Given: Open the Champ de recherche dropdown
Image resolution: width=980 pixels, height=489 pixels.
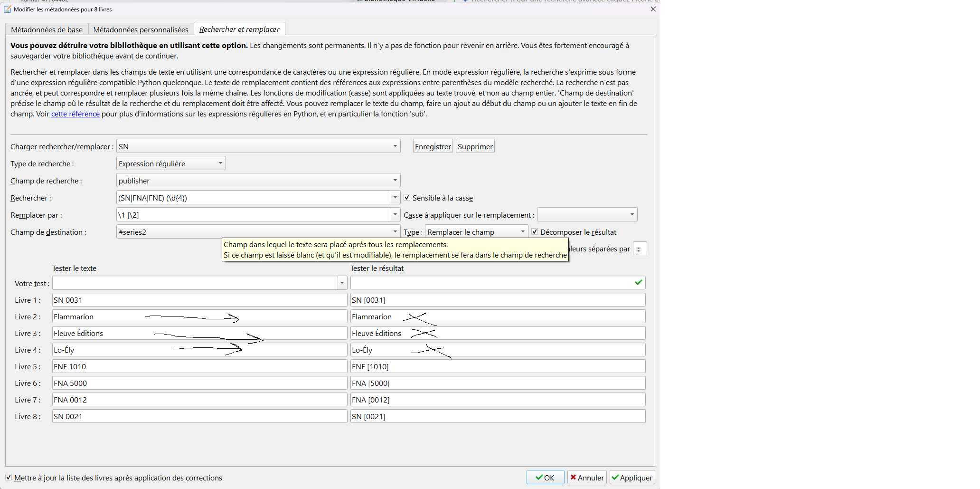Looking at the screenshot, I should coord(258,181).
